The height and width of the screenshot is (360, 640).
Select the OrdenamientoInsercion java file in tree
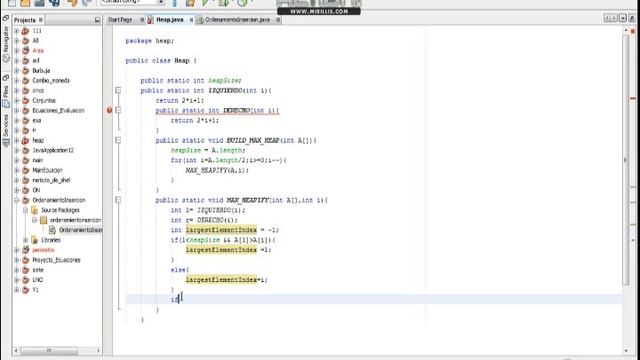(x=80, y=230)
